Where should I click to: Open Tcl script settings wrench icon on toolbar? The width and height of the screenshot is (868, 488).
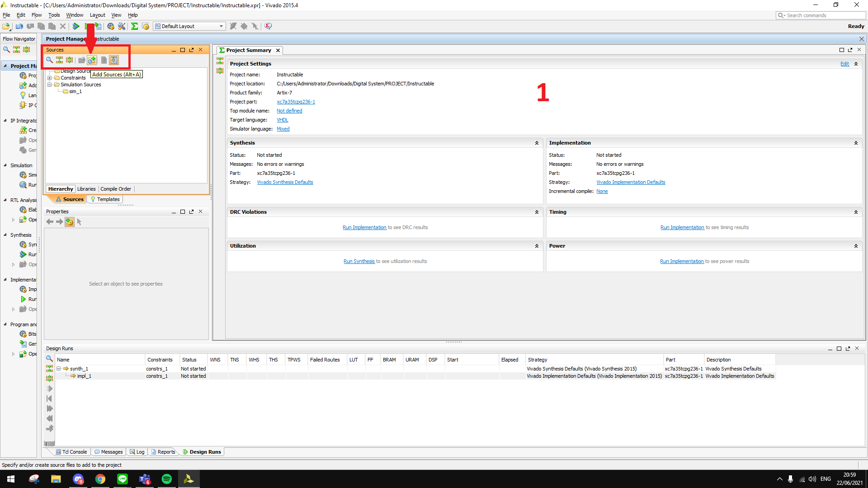tap(121, 26)
